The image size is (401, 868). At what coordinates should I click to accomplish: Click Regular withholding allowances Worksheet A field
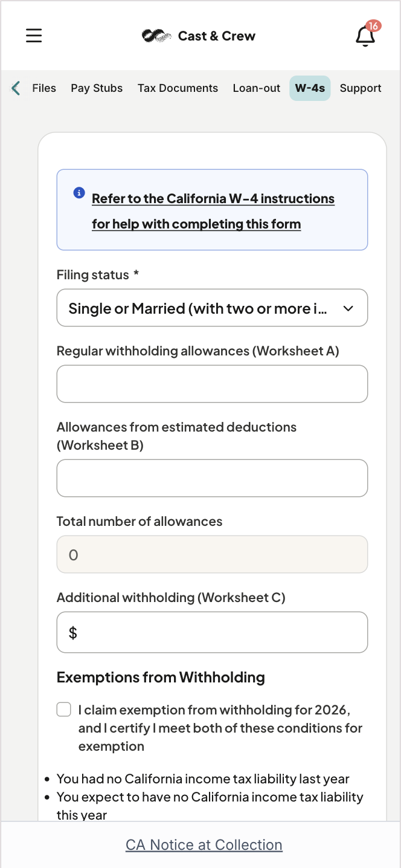point(212,384)
